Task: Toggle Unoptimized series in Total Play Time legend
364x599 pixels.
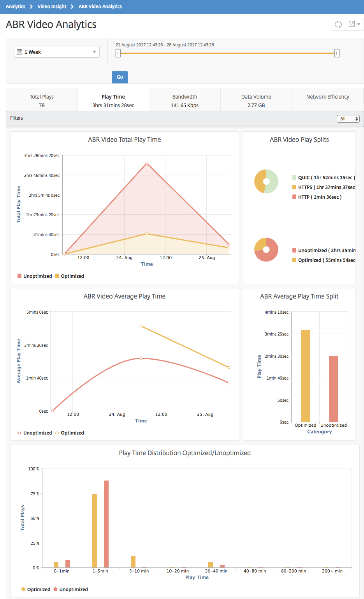Action: tap(35, 276)
